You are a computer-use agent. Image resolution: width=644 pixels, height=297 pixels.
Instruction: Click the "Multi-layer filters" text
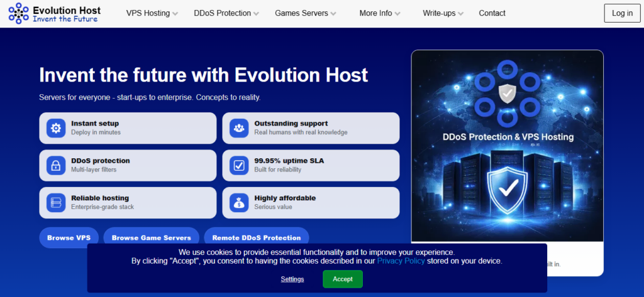(x=94, y=170)
